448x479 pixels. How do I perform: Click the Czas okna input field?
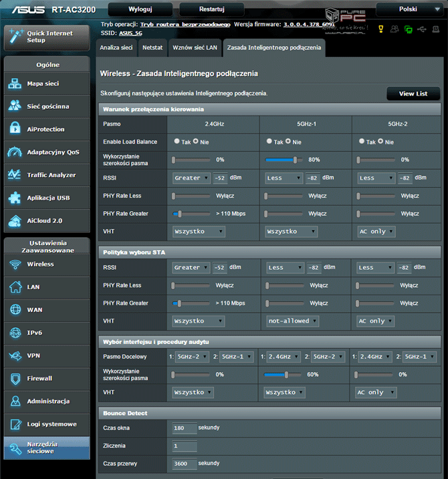pos(184,428)
